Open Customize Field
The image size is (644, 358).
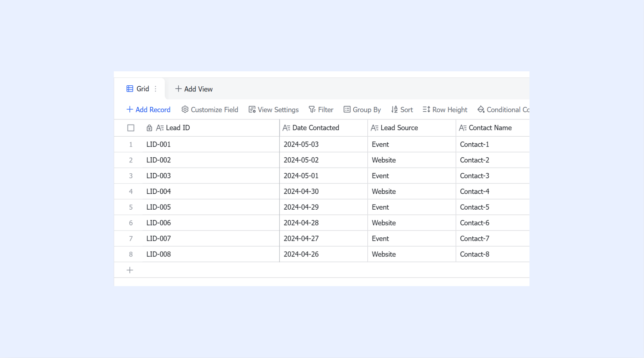click(210, 110)
